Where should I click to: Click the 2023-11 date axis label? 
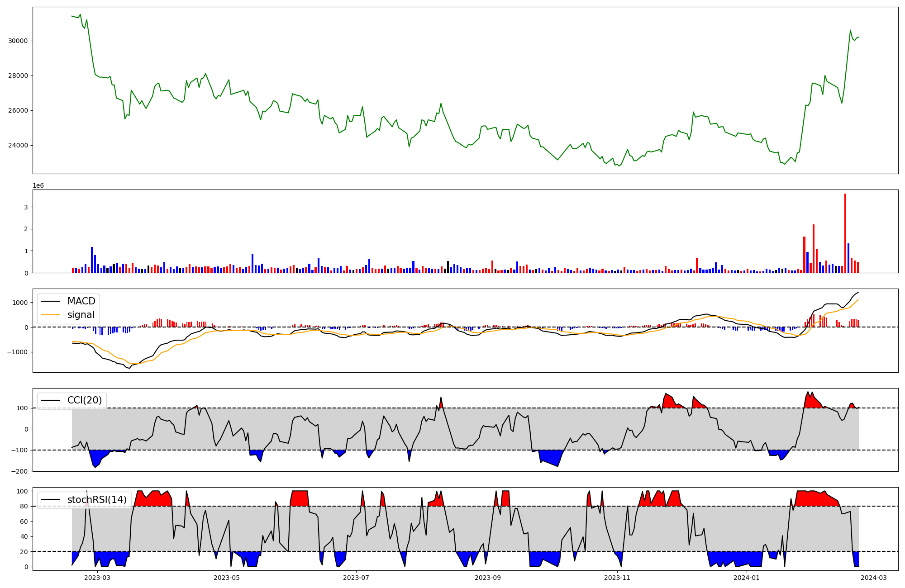[x=618, y=578]
